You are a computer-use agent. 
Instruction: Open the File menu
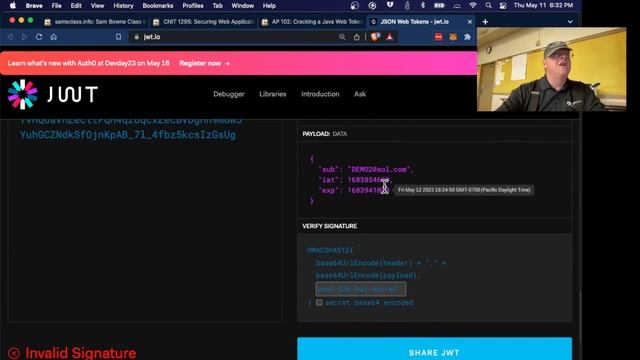(56, 6)
